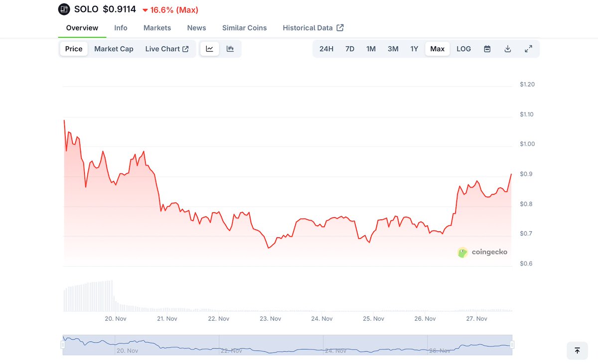598x364 pixels.
Task: Click left handle of range navigator
Action: 63,345
